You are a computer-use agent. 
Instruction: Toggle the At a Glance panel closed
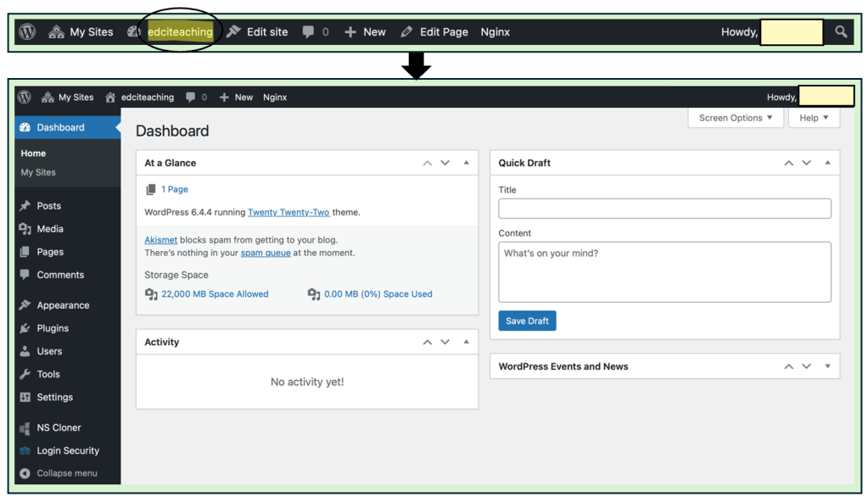[x=466, y=163]
